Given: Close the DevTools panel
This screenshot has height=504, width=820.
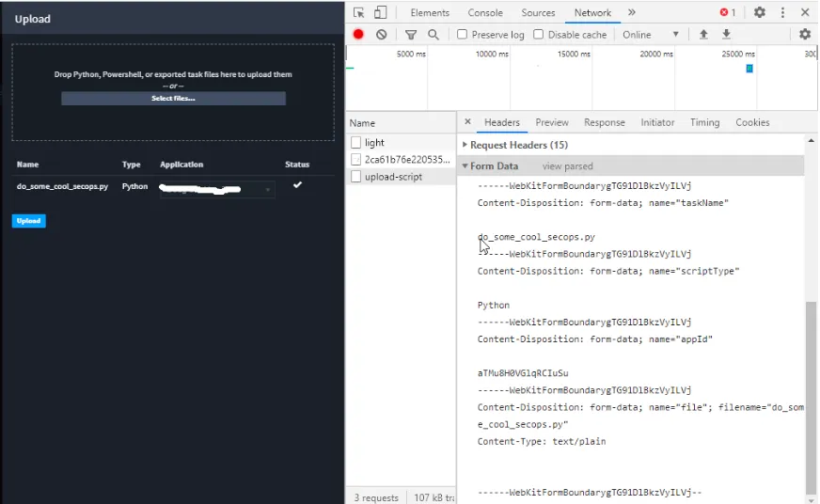Looking at the screenshot, I should (x=805, y=12).
